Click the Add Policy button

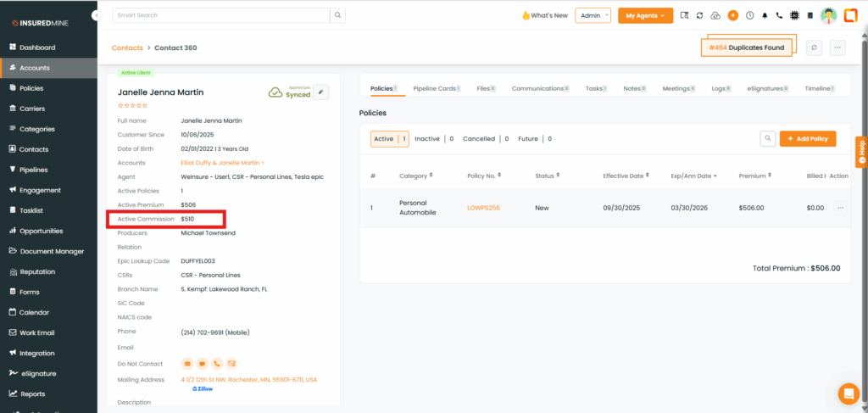tap(808, 138)
